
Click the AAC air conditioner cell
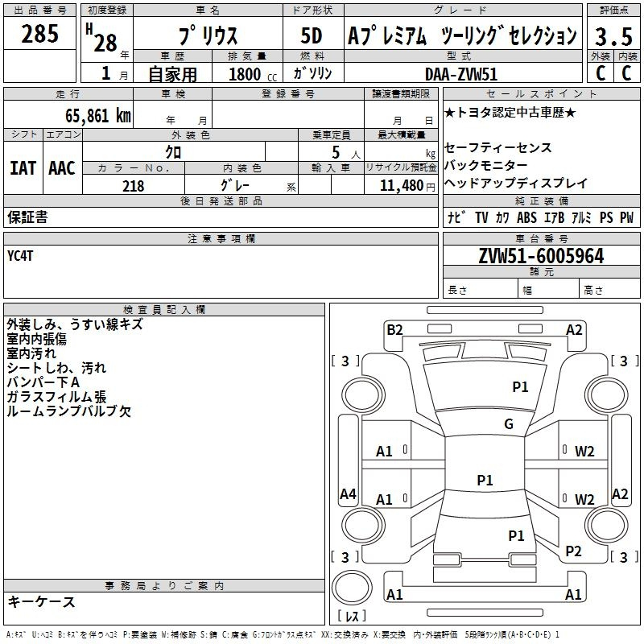tap(62, 167)
